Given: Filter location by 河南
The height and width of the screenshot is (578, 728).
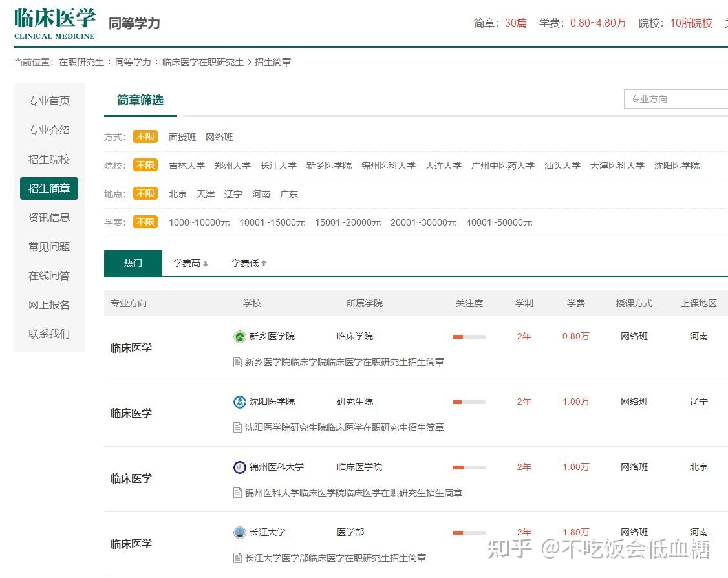Looking at the screenshot, I should [261, 194].
